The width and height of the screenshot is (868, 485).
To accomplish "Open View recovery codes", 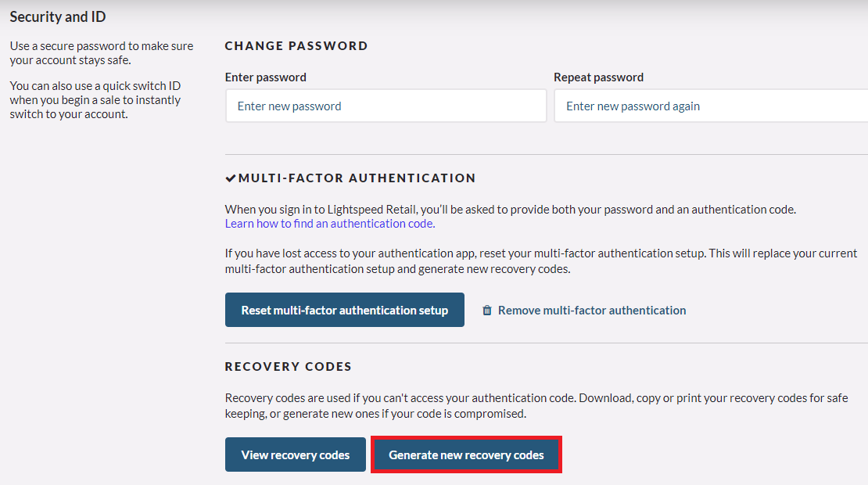I will point(295,454).
